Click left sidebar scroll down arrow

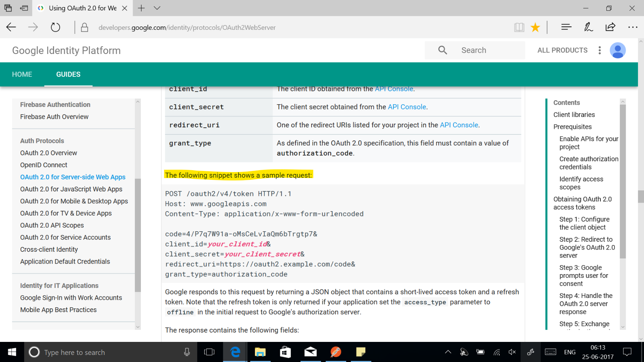click(x=138, y=327)
